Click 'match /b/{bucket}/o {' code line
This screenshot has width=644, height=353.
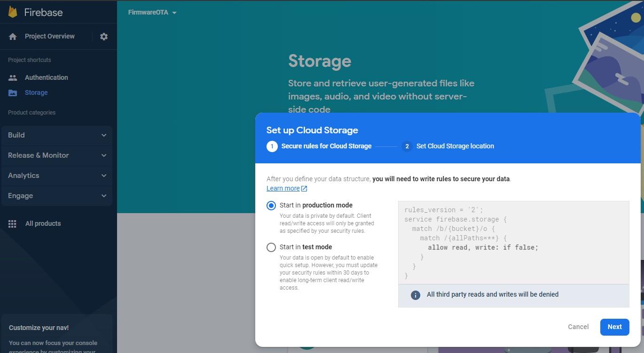point(454,229)
